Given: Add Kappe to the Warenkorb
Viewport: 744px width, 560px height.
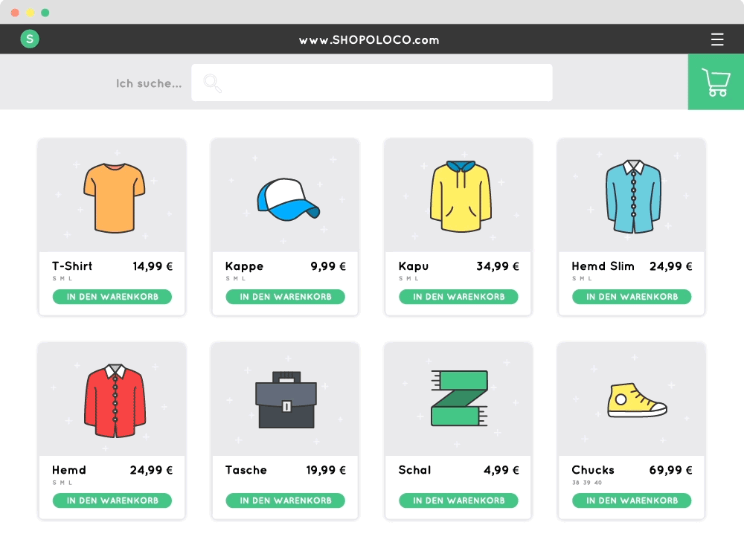Looking at the screenshot, I should (285, 297).
